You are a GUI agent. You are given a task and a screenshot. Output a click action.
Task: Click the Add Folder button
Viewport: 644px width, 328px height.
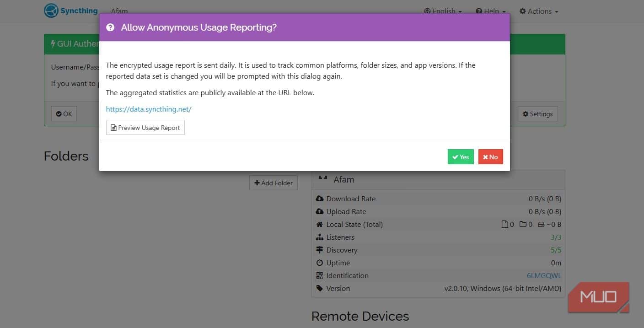click(x=274, y=183)
